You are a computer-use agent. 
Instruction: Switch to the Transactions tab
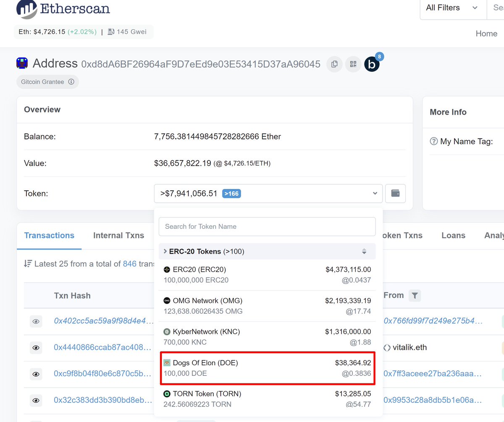coord(49,236)
